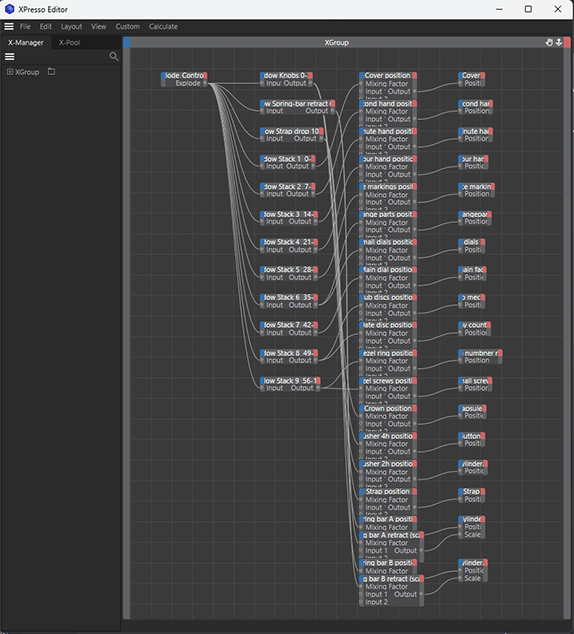Select the pan hand icon in XGroup header
Viewport: 574px width, 634px height.
coord(549,42)
